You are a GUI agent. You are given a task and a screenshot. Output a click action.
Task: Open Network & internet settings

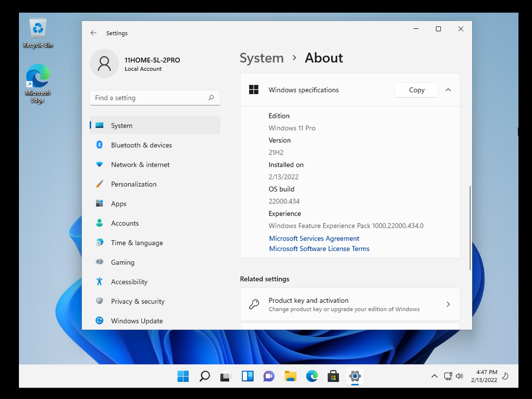[x=155, y=165]
